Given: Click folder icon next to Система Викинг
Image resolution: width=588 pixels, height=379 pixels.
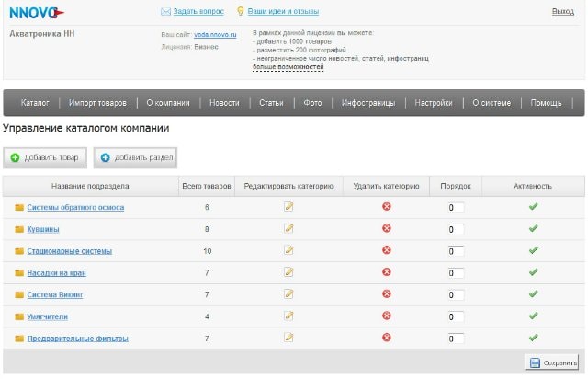Looking at the screenshot, I should (19, 294).
